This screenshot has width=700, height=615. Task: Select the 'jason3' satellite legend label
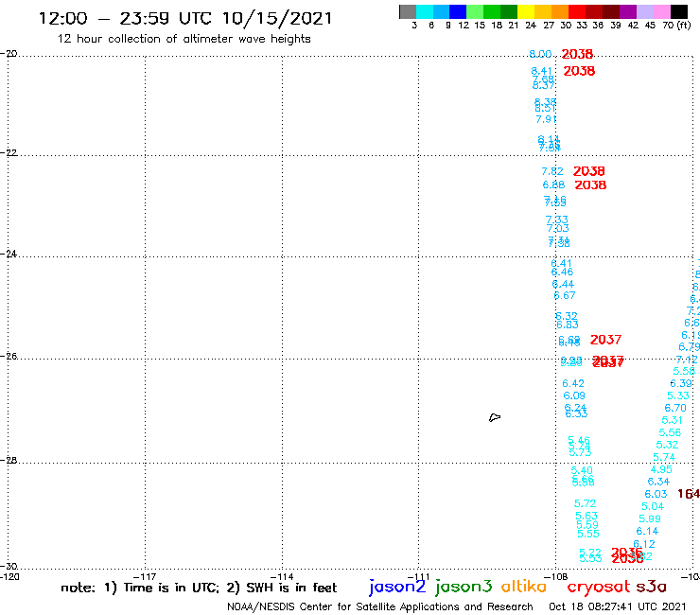click(x=464, y=587)
